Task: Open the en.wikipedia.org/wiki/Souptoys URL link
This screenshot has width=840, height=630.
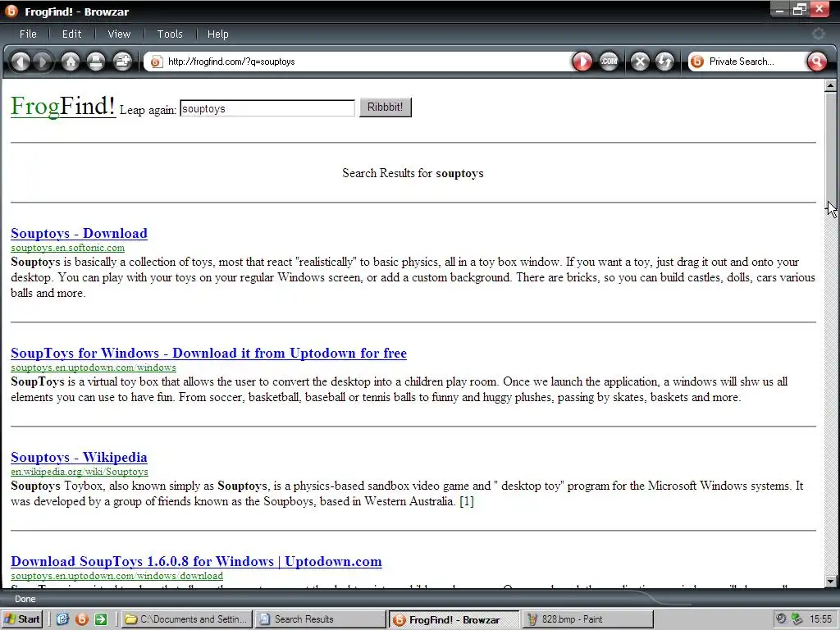Action: coord(80,472)
